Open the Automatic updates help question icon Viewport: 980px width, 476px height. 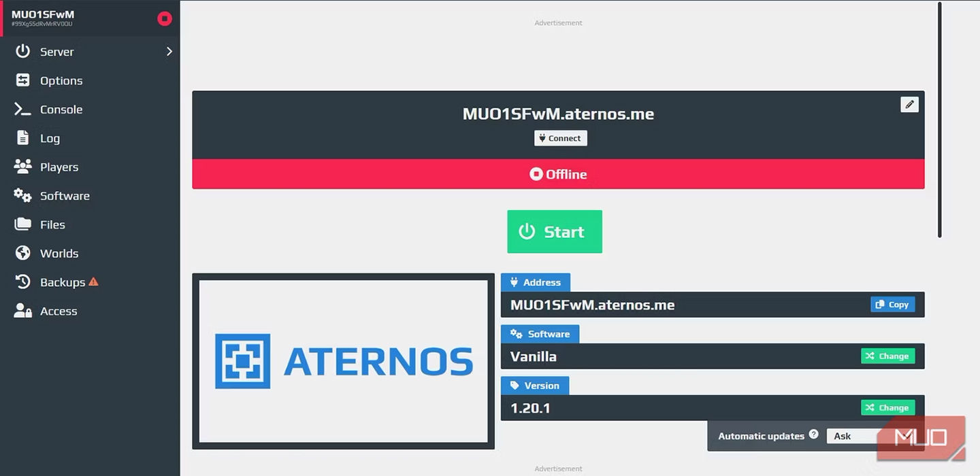(x=813, y=435)
